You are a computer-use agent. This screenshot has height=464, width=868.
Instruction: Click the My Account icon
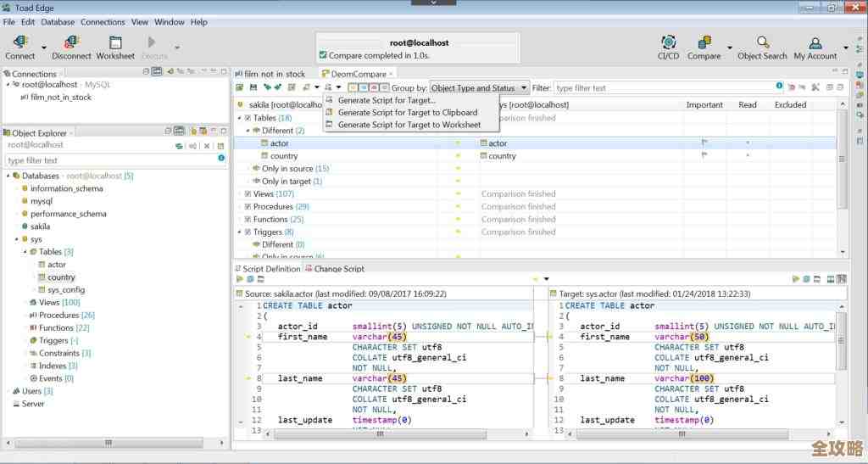815,42
